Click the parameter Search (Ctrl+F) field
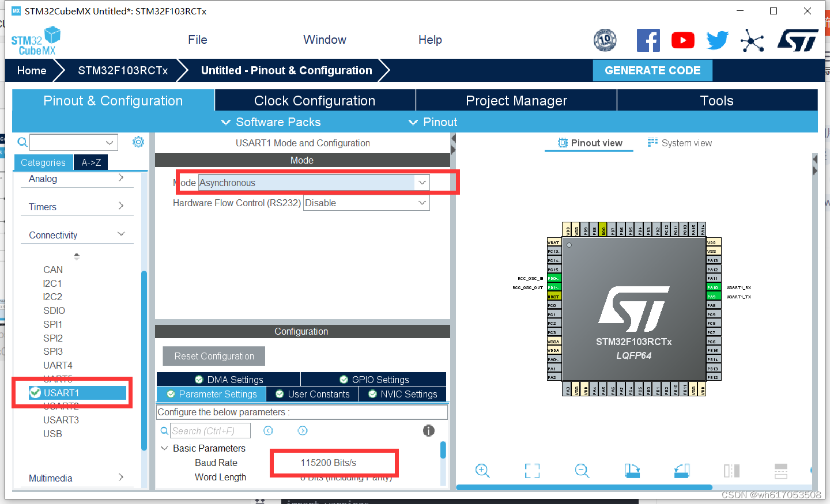The image size is (830, 504). tap(210, 430)
